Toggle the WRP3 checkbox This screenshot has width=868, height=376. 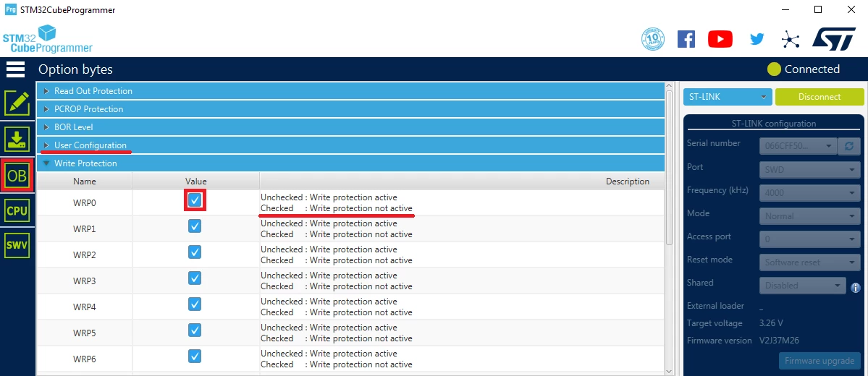pyautogui.click(x=195, y=278)
